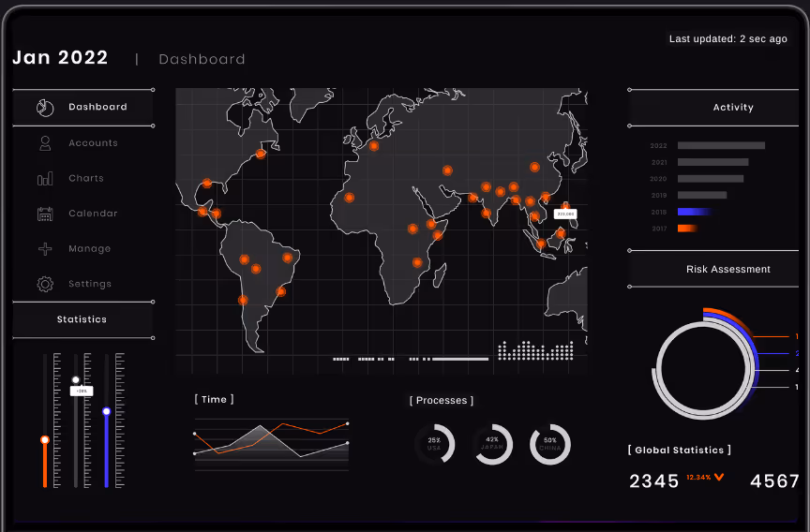Collapse the Risk Assessment panel header

727,269
